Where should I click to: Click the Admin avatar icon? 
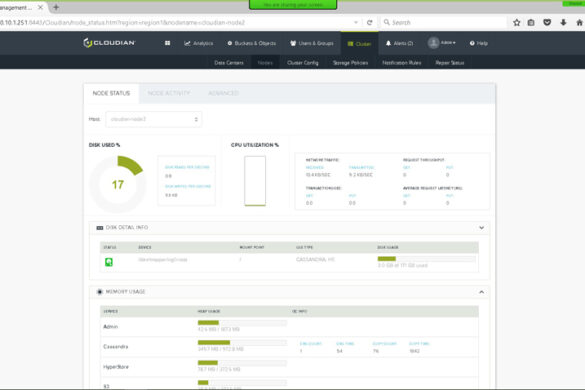point(433,43)
